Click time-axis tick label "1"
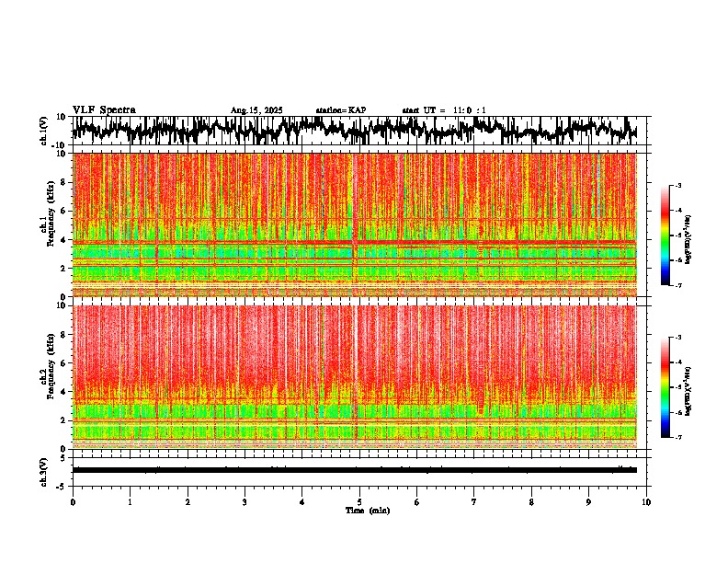728x563 pixels. click(x=130, y=502)
